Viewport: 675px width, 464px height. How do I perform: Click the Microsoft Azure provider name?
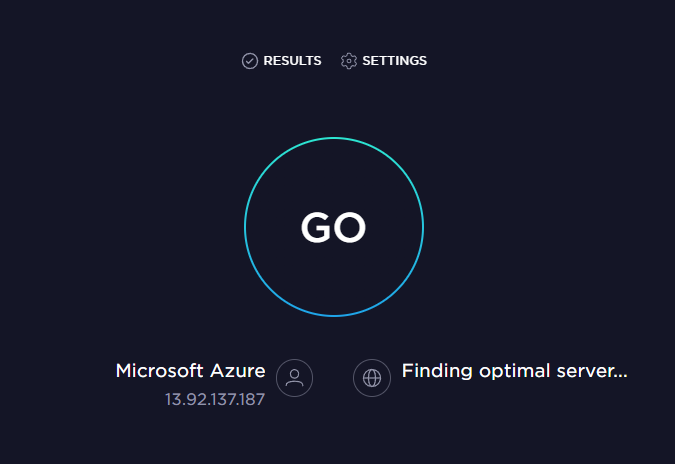point(190,371)
